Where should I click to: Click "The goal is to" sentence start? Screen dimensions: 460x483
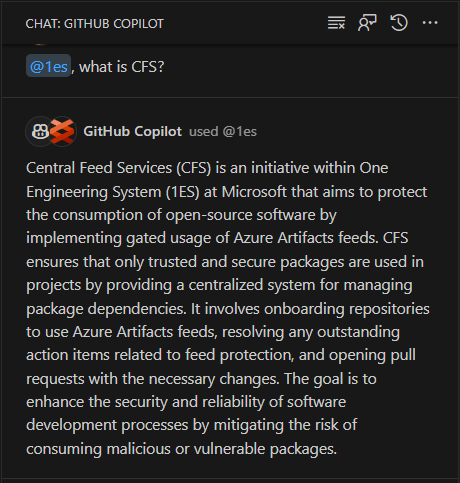click(x=330, y=379)
